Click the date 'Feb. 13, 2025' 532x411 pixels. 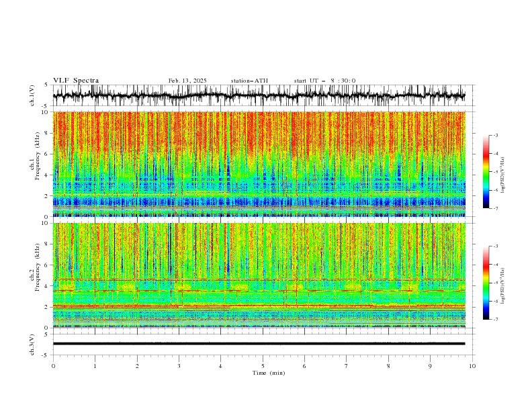(x=187, y=81)
